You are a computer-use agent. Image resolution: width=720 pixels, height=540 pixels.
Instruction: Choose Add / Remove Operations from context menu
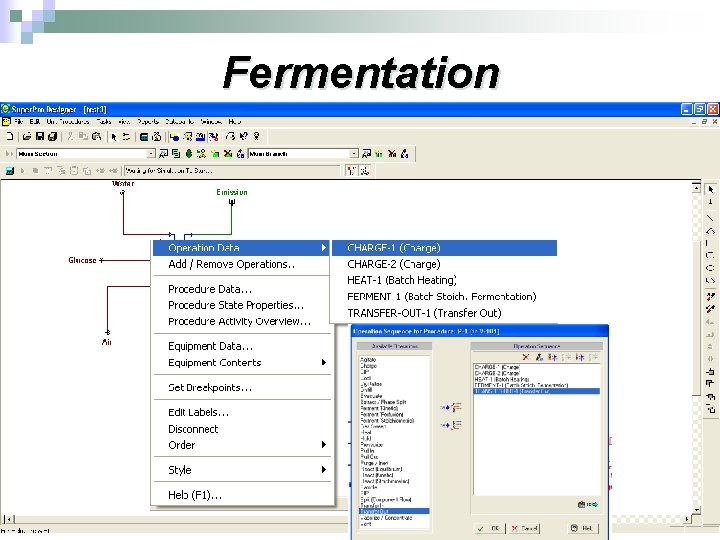click(x=231, y=264)
